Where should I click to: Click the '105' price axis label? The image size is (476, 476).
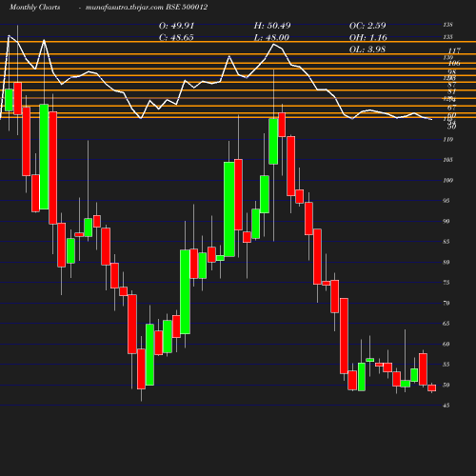point(448,160)
